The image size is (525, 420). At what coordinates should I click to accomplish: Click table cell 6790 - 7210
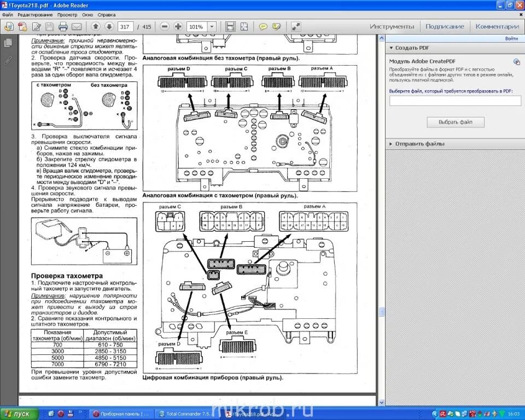point(110,364)
